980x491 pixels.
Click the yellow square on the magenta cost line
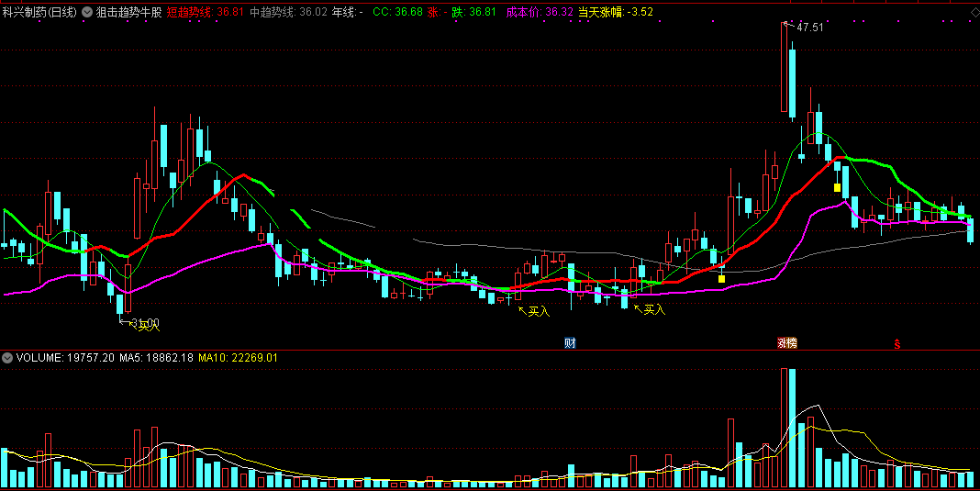point(722,279)
